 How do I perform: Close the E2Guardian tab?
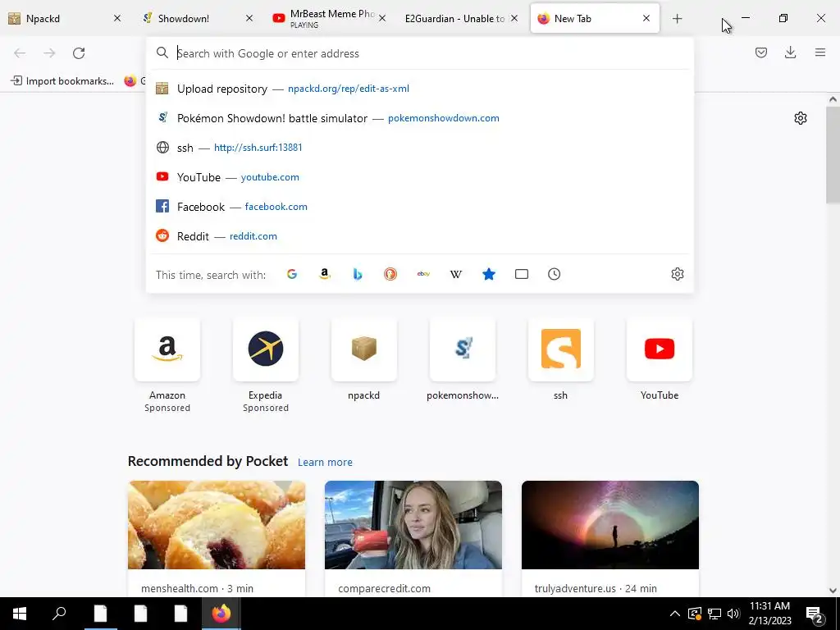[x=514, y=18]
